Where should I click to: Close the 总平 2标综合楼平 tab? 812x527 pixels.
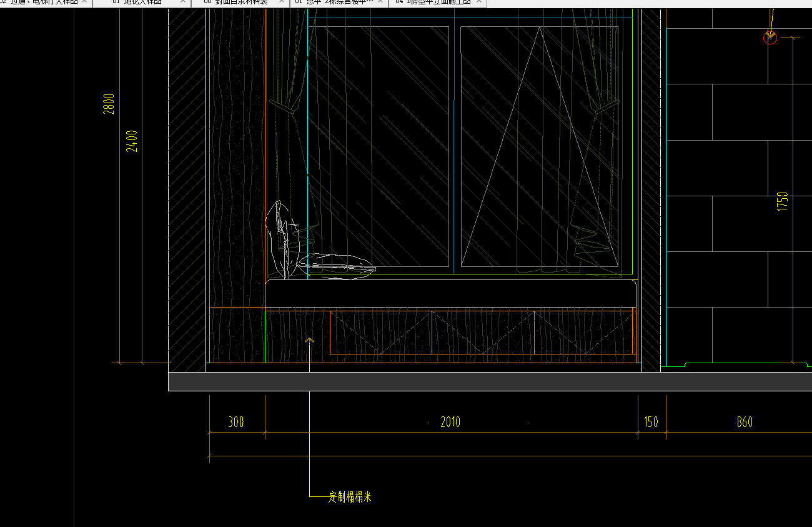pos(380,2)
